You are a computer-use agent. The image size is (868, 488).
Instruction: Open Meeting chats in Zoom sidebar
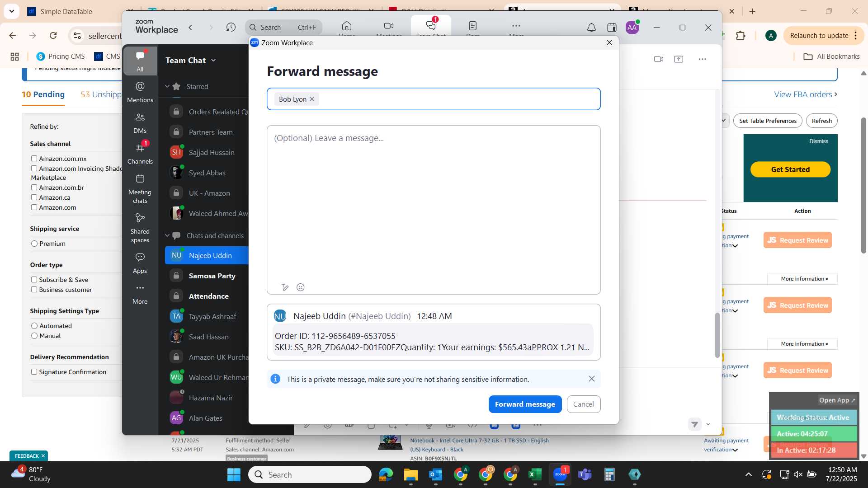point(140,189)
